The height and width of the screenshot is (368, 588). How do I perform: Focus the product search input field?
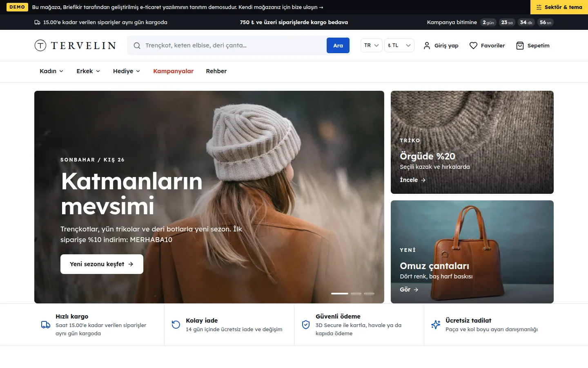tap(234, 45)
